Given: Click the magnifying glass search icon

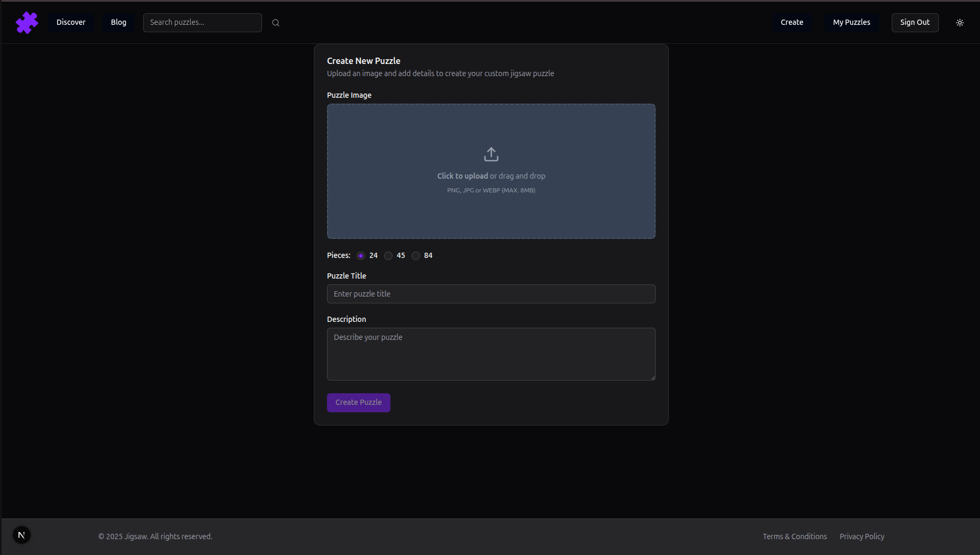Looking at the screenshot, I should click(x=276, y=23).
